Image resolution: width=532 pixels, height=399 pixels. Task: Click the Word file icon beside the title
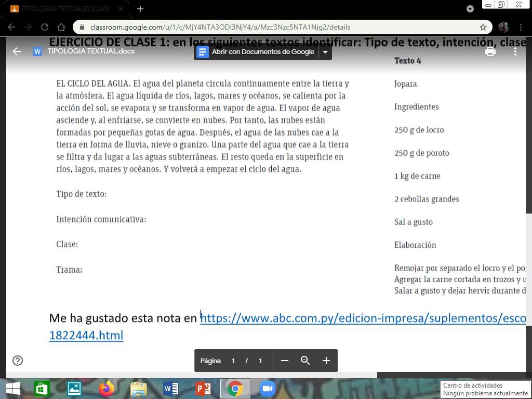pyautogui.click(x=37, y=51)
